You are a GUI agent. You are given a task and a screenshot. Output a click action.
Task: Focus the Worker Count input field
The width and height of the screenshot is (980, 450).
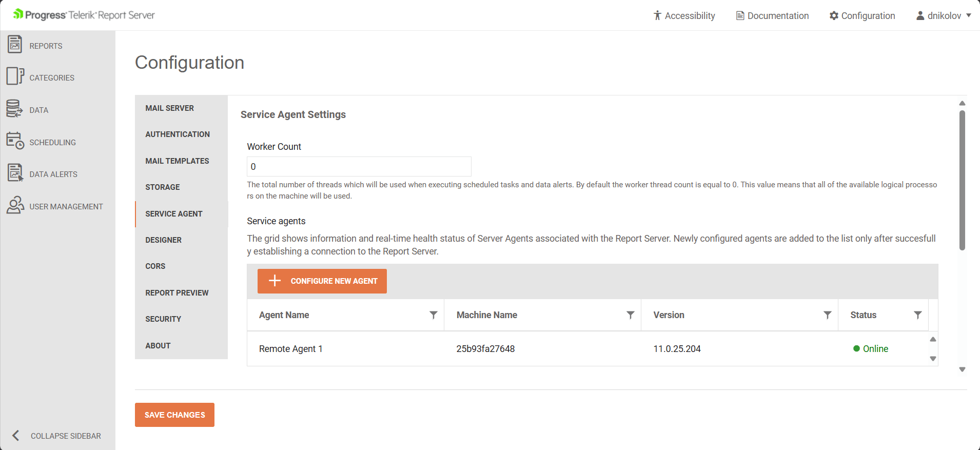coord(359,166)
